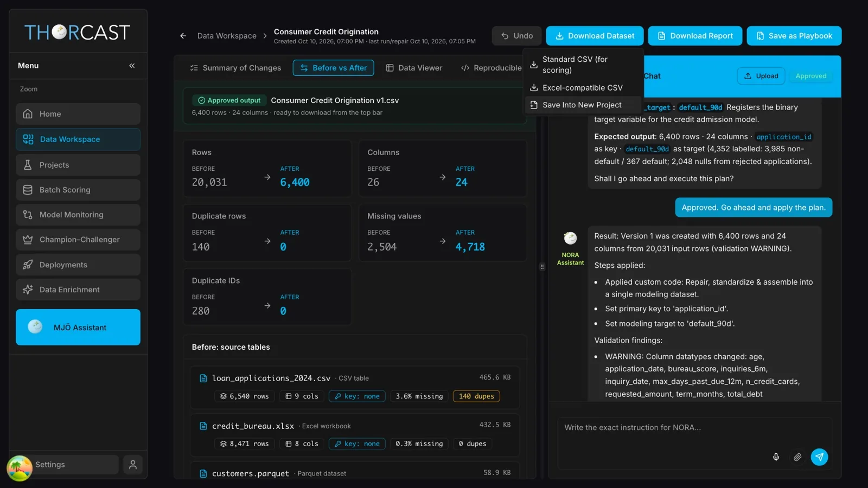This screenshot has width=868, height=488.
Task: Go back using the arrow beside Data Workspace
Action: 183,36
